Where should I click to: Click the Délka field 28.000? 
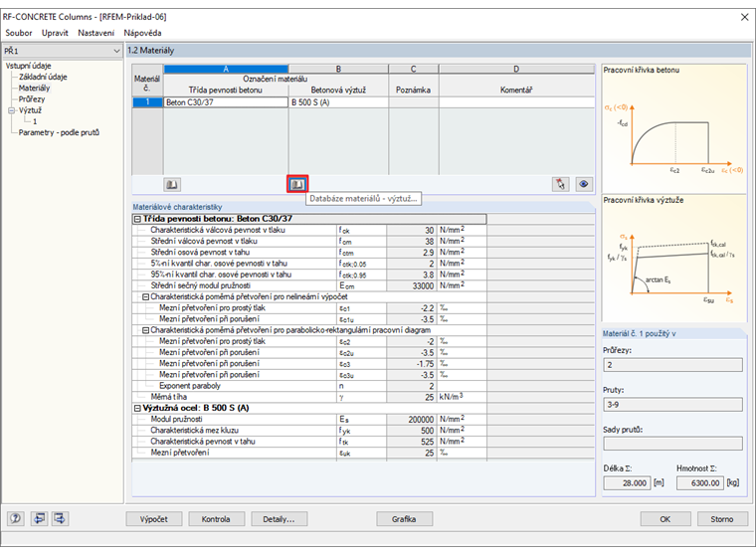coord(627,483)
